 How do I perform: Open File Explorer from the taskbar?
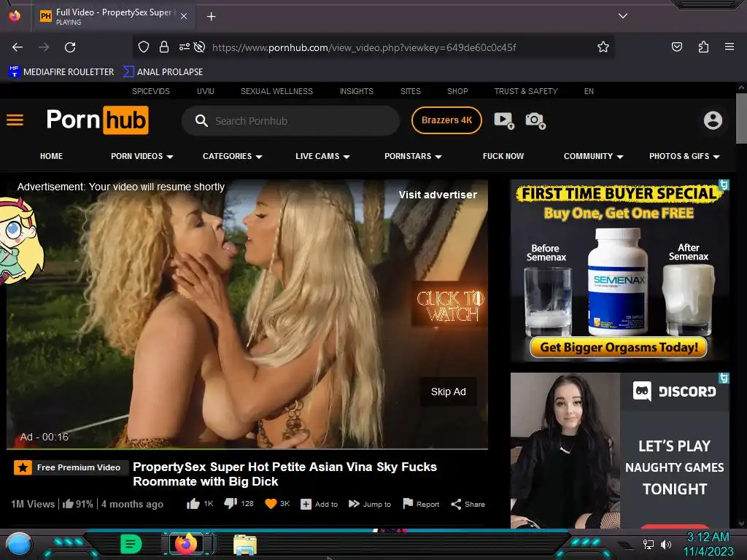[245, 544]
